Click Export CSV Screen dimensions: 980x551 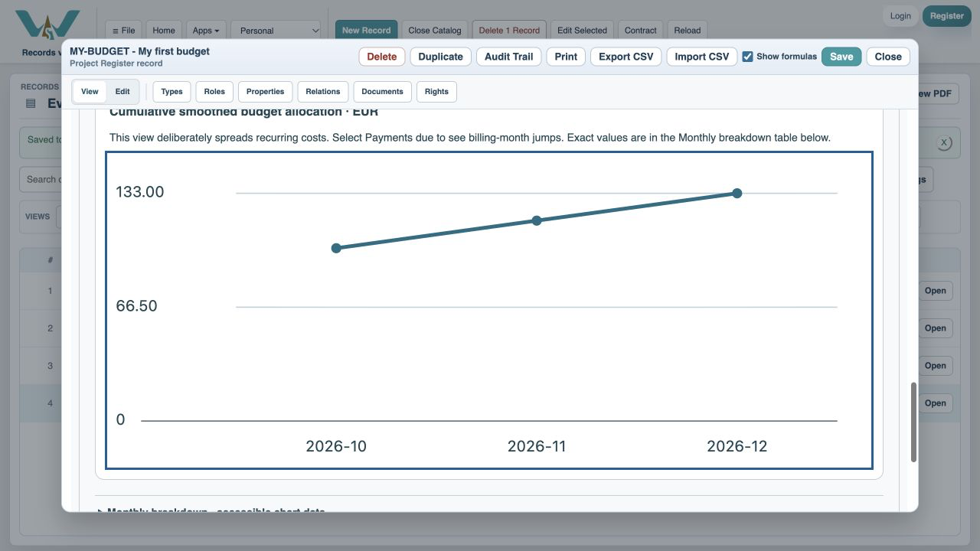pos(626,57)
